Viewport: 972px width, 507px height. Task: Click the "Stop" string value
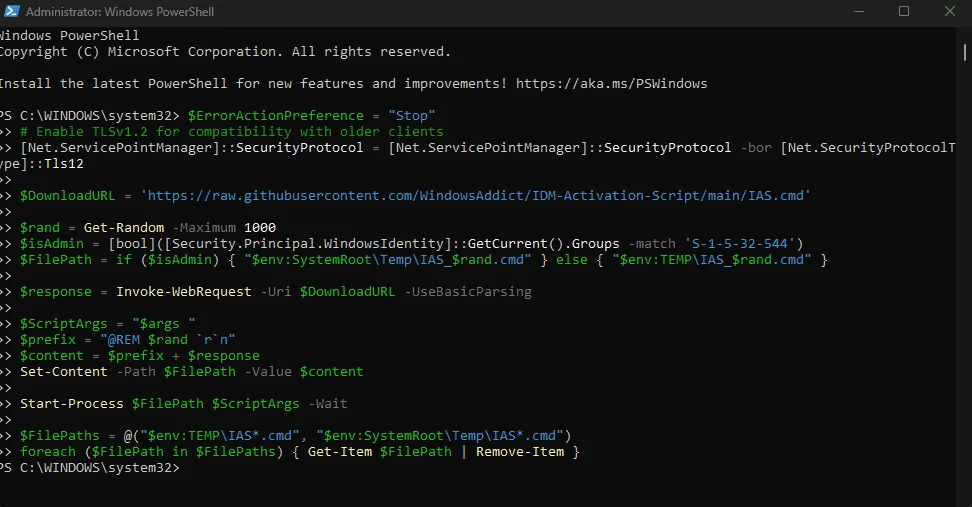412,116
